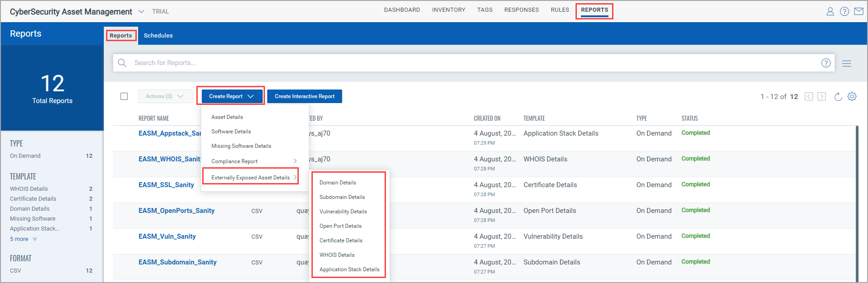Open the user profile icon
The image size is (868, 283).
point(830,12)
